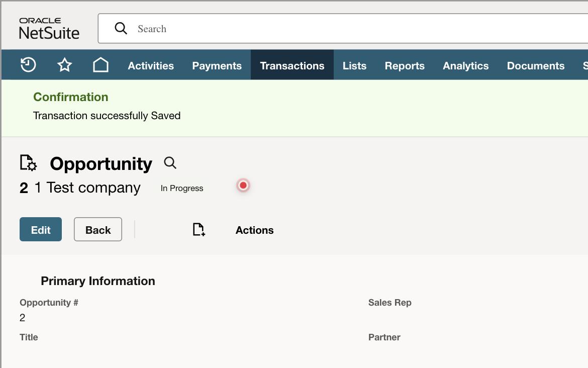
Task: Go to the Home house icon
Action: [101, 65]
